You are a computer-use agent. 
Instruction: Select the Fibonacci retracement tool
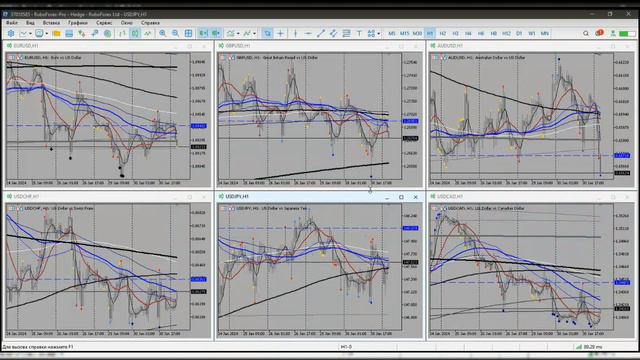pyautogui.click(x=346, y=33)
